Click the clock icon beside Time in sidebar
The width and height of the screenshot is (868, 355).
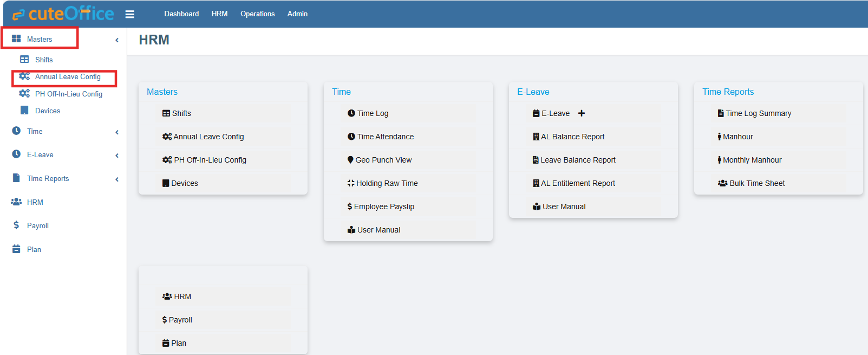click(x=16, y=131)
